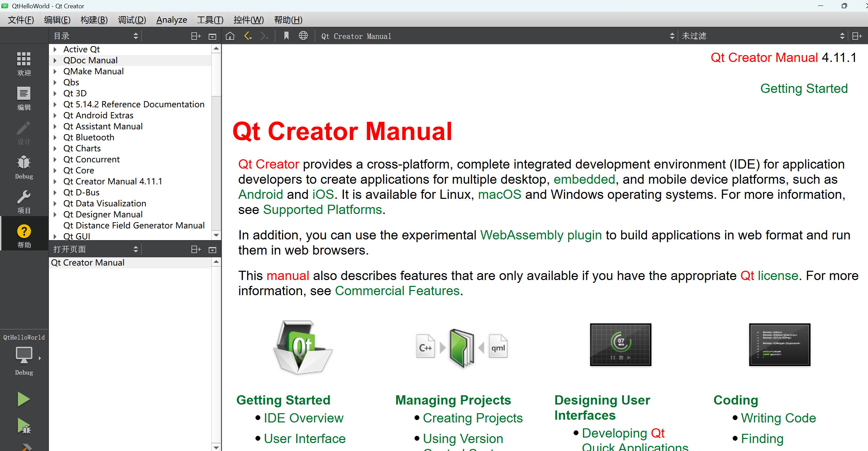Open the 文件(F) menu
The height and width of the screenshot is (451, 868).
point(21,20)
